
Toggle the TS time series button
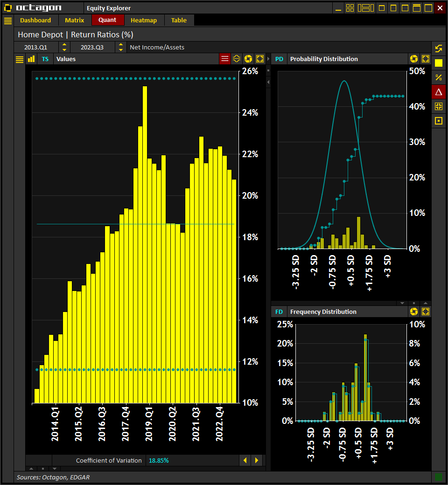coord(45,59)
